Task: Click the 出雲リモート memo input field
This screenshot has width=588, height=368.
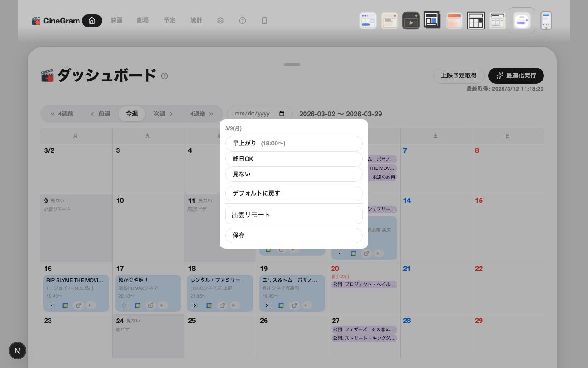Action: coord(294,215)
